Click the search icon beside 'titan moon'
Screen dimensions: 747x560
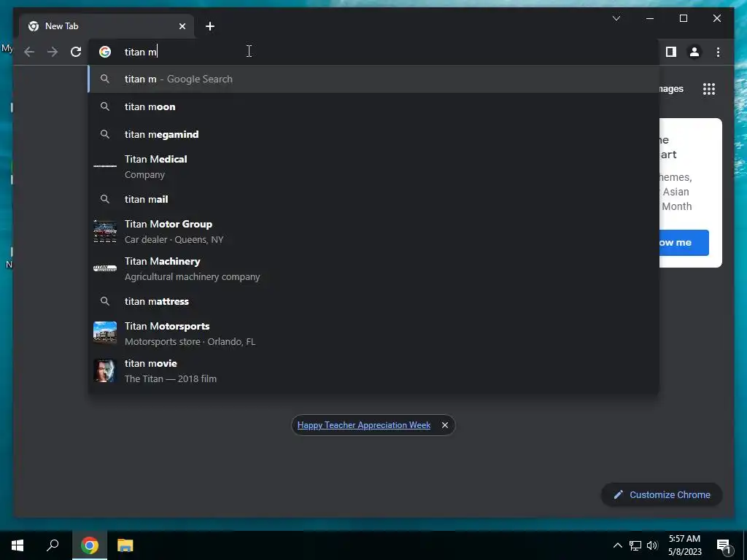(x=105, y=106)
